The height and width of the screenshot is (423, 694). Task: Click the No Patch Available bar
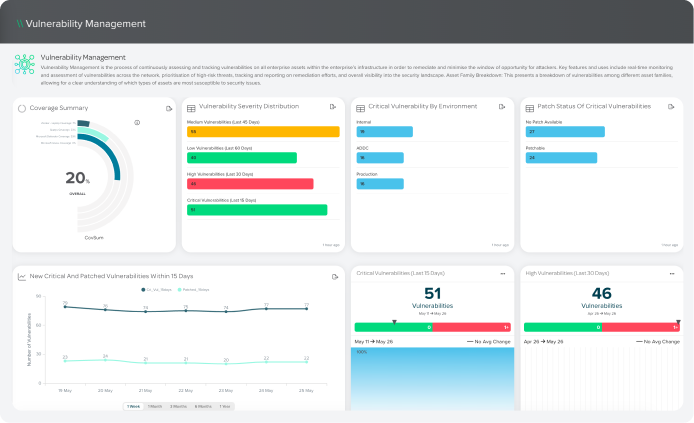pos(565,131)
